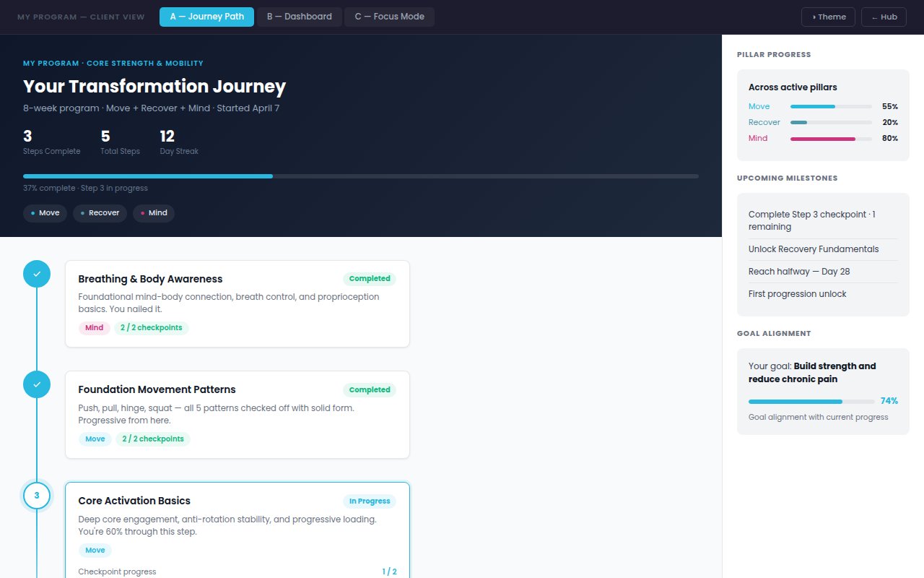Click the Mind tag on Breathing & Body Awareness
The image size is (924, 578).
(x=95, y=328)
